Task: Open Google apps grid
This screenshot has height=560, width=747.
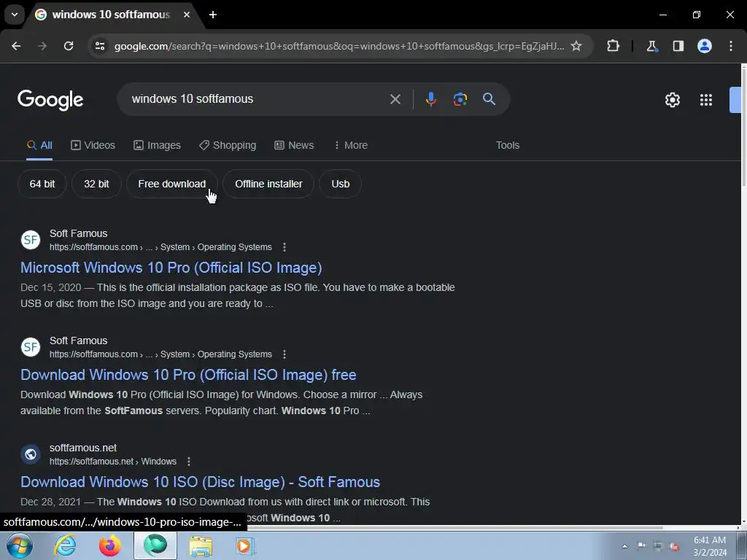Action: (706, 100)
